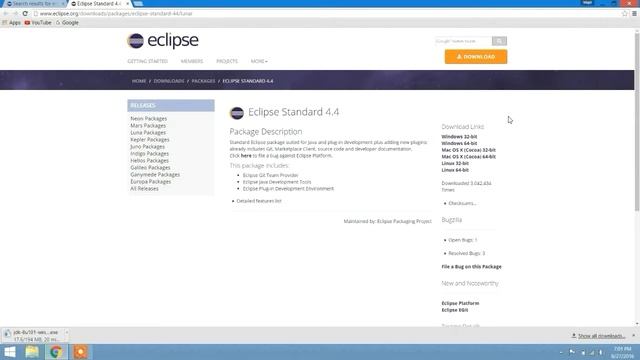The height and width of the screenshot is (360, 640).
Task: Expand the MORE navigation dropdown
Action: coord(259,61)
